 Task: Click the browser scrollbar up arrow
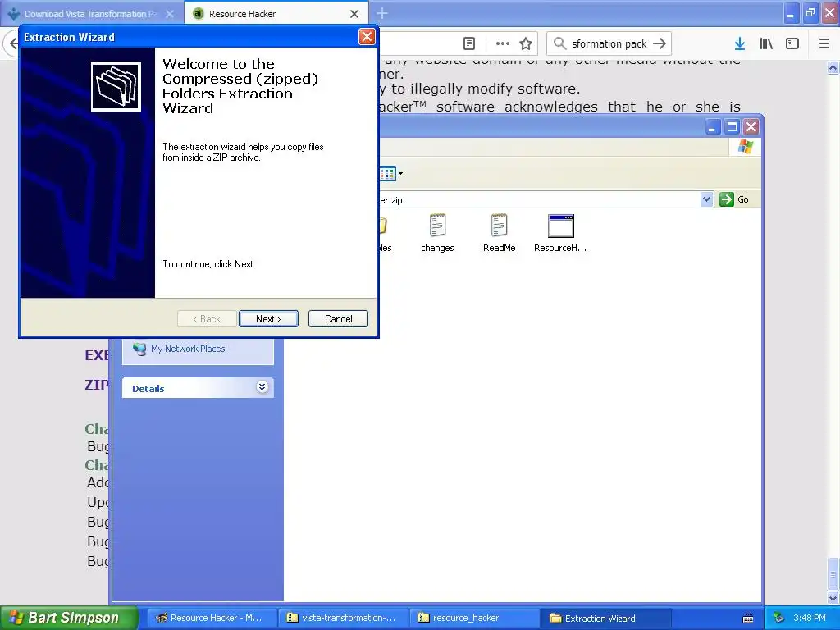coord(833,67)
